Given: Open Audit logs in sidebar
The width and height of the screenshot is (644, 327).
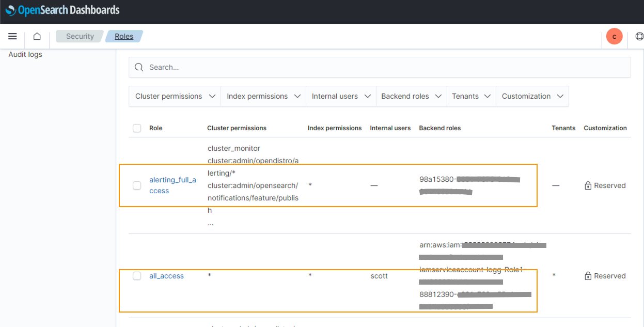Looking at the screenshot, I should (25, 54).
